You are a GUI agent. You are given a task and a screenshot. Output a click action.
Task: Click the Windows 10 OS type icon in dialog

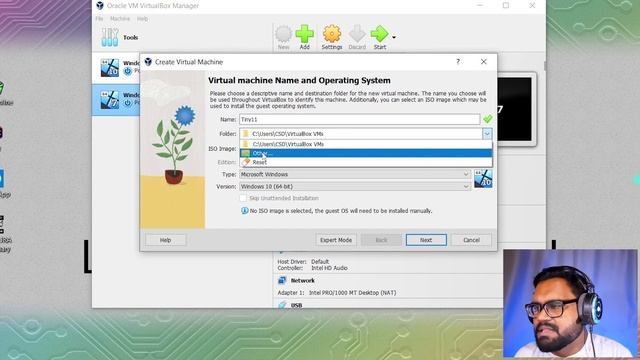pyautogui.click(x=483, y=179)
